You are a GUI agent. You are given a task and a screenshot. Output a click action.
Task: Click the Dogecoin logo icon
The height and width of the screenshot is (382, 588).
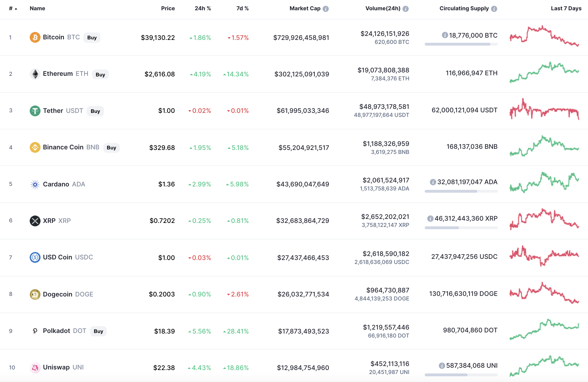coord(35,294)
